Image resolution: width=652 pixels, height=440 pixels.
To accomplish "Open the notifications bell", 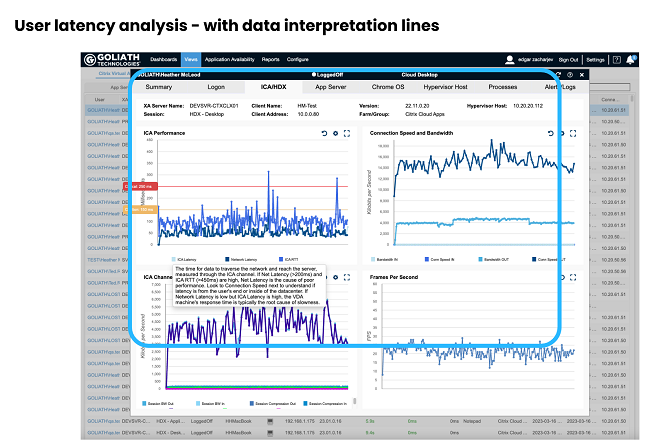I will (631, 60).
